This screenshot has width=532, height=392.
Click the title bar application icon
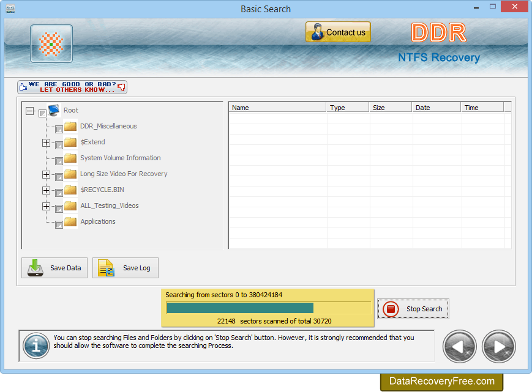10,9
